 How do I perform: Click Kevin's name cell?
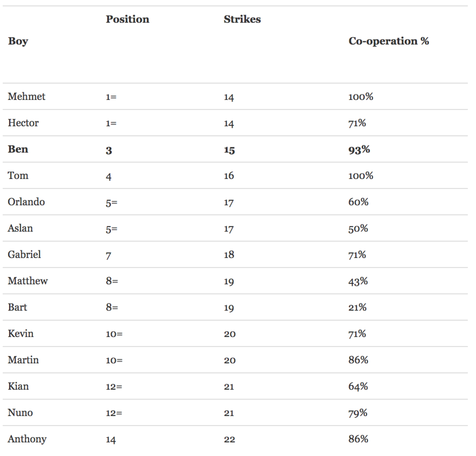point(20,334)
